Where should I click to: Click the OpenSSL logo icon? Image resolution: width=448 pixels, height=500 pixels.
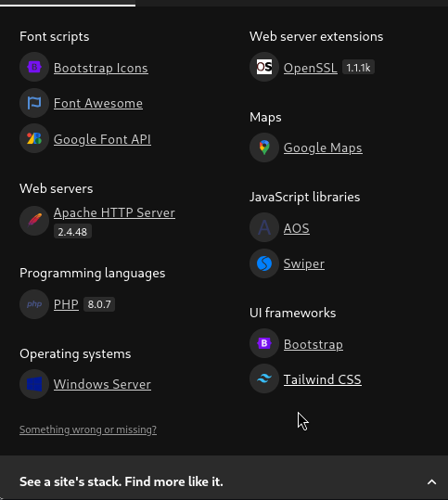click(x=264, y=67)
